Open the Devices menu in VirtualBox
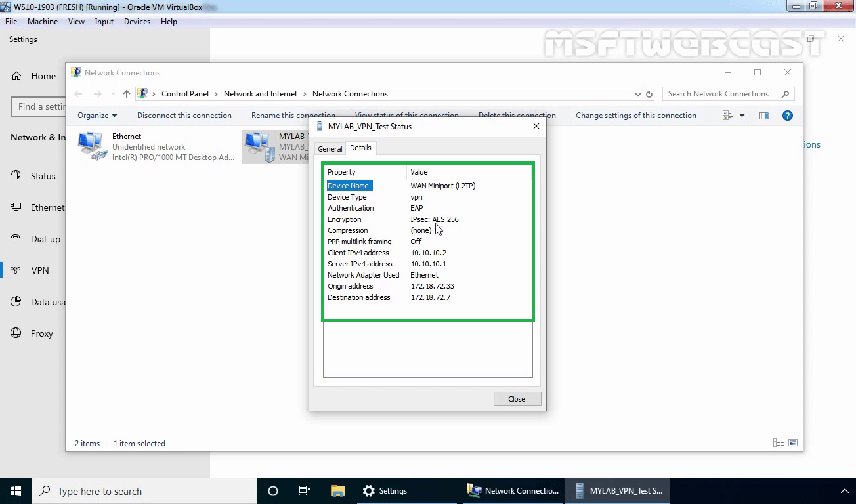The image size is (856, 504). pos(137,21)
